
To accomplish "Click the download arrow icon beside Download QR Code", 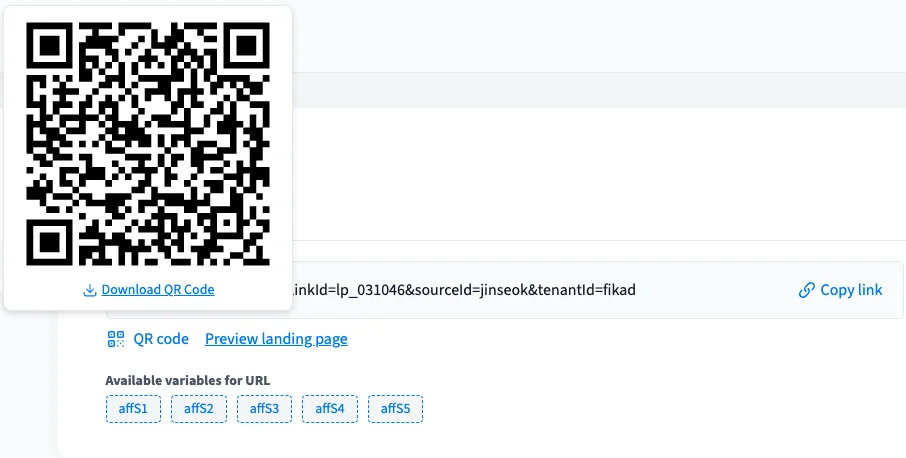I will click(90, 290).
